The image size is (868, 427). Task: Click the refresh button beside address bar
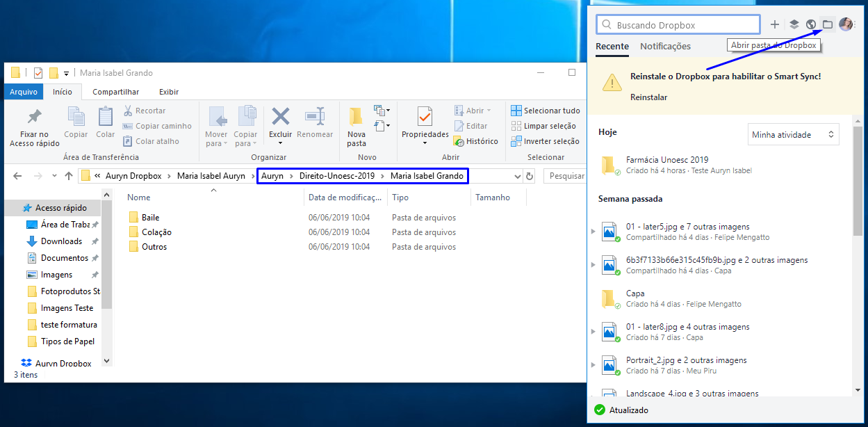coord(530,176)
